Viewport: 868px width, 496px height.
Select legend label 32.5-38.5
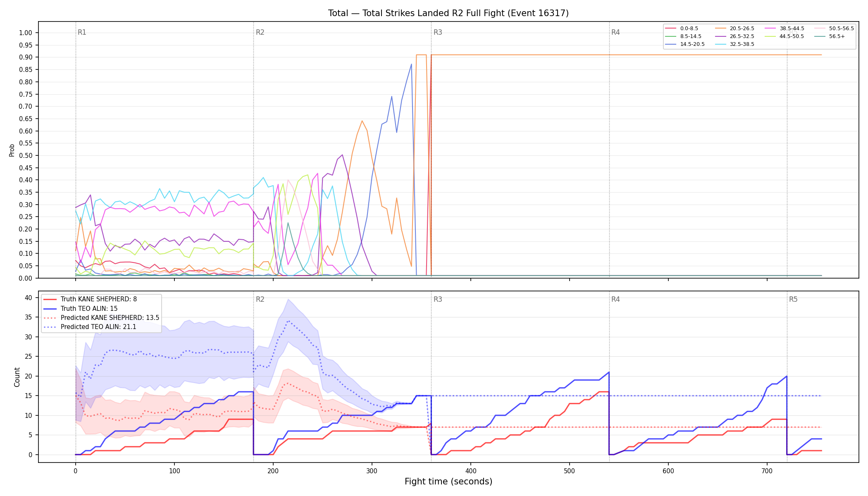[742, 44]
